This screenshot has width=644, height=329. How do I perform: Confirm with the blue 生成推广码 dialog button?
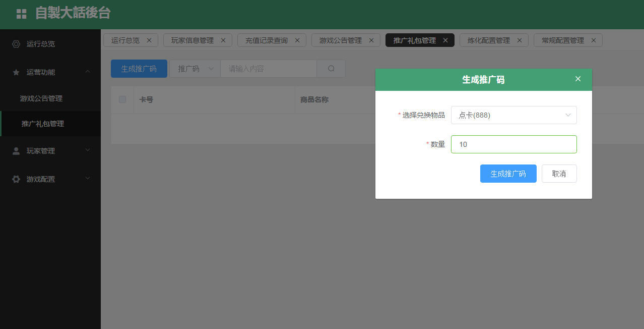click(508, 174)
